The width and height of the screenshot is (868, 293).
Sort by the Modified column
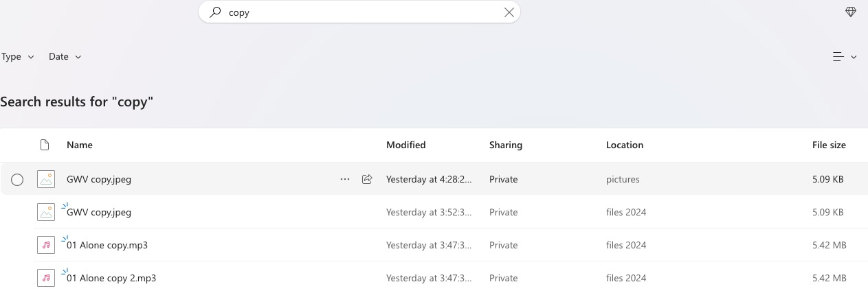(x=405, y=145)
